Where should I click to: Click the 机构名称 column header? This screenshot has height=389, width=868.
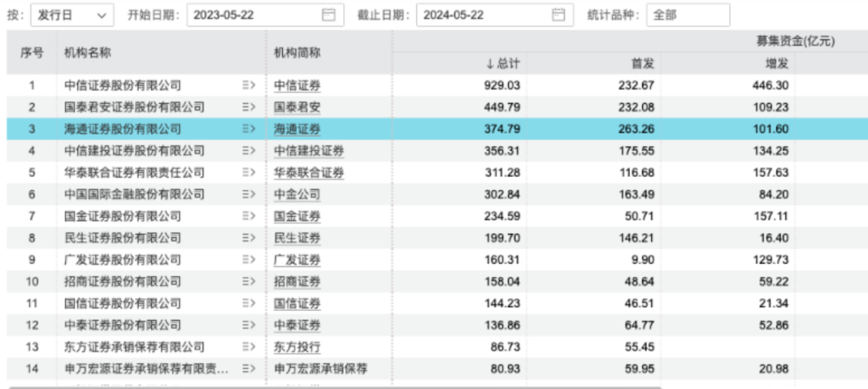pos(88,52)
